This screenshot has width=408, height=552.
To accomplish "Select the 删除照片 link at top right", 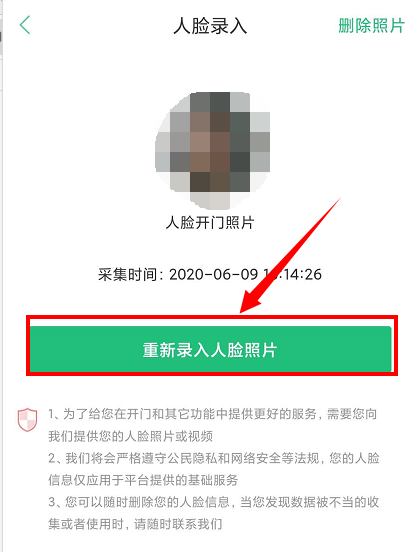I will click(x=371, y=25).
